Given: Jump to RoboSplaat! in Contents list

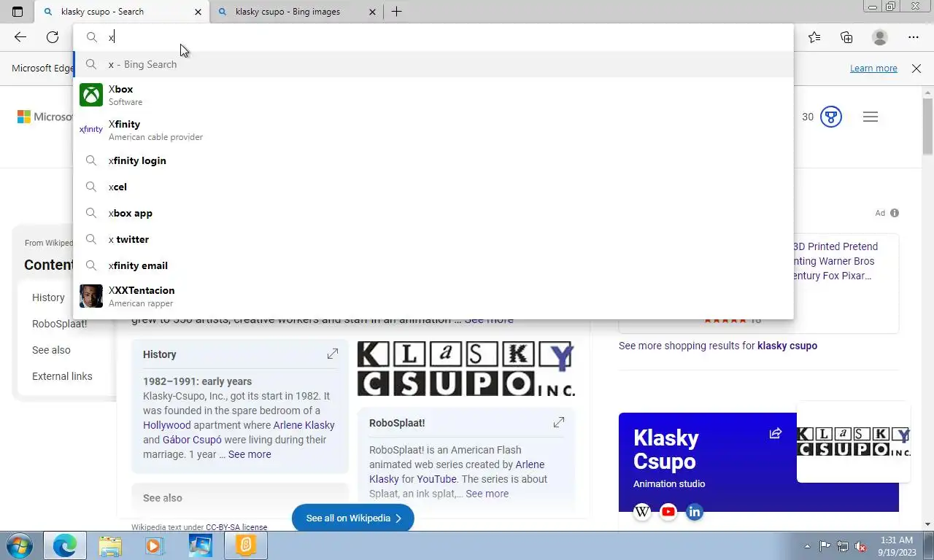Looking at the screenshot, I should pos(59,324).
